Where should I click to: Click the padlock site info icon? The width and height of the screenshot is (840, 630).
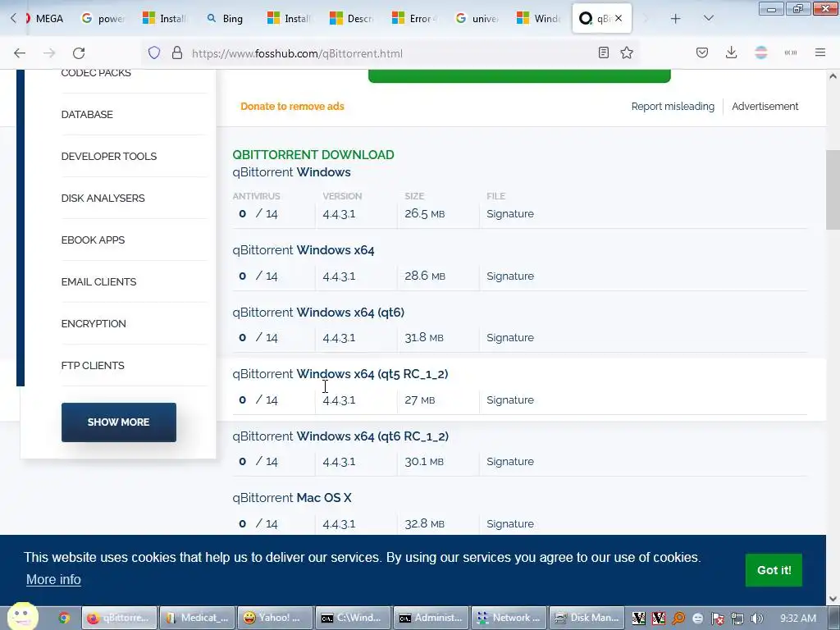point(177,53)
